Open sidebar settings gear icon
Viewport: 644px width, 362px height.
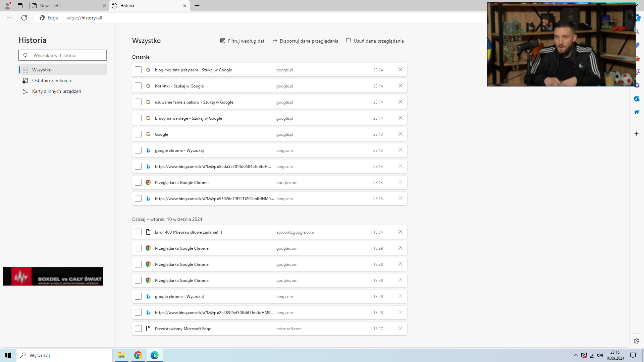(x=637, y=341)
